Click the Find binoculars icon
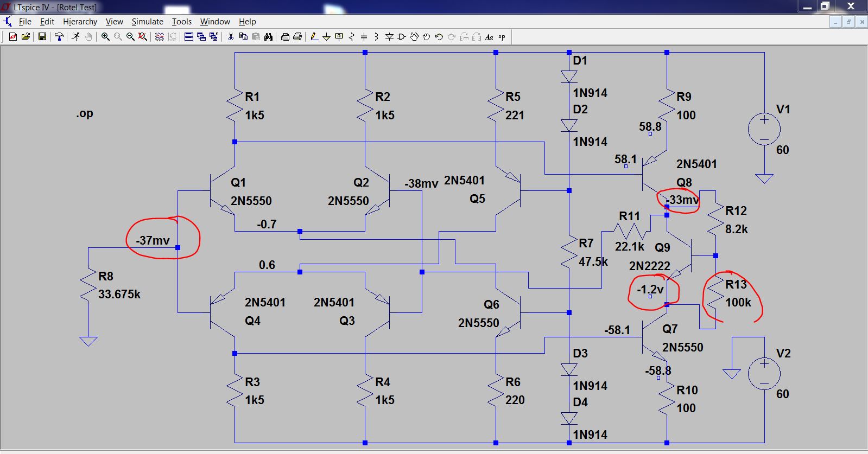This screenshot has width=868, height=454. [x=268, y=37]
